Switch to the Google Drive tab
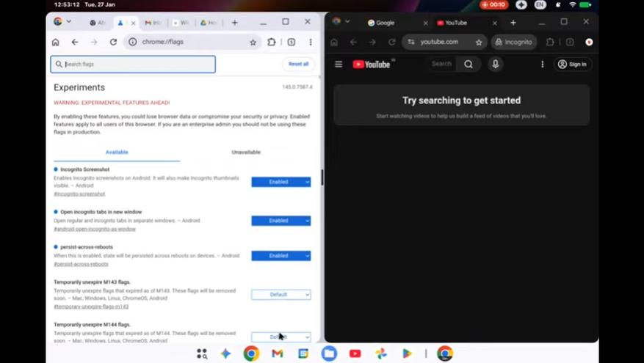The image size is (644, 363). click(209, 23)
